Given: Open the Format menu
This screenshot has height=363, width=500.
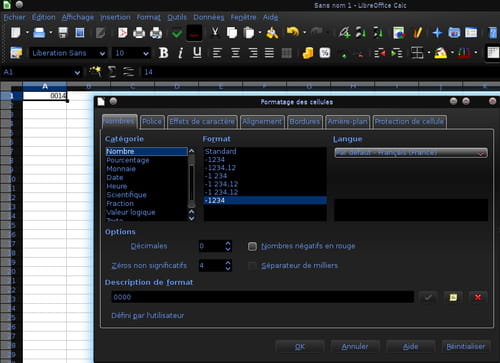Looking at the screenshot, I should [149, 17].
